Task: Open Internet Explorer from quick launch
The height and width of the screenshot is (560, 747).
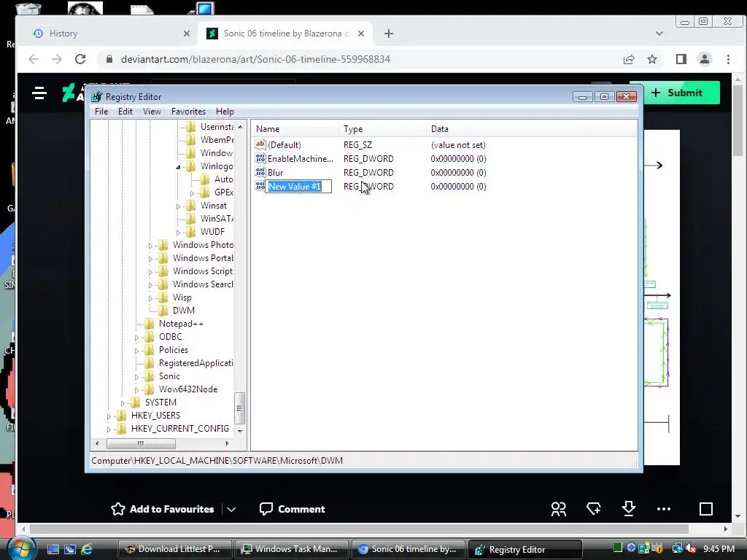Action: [x=87, y=549]
